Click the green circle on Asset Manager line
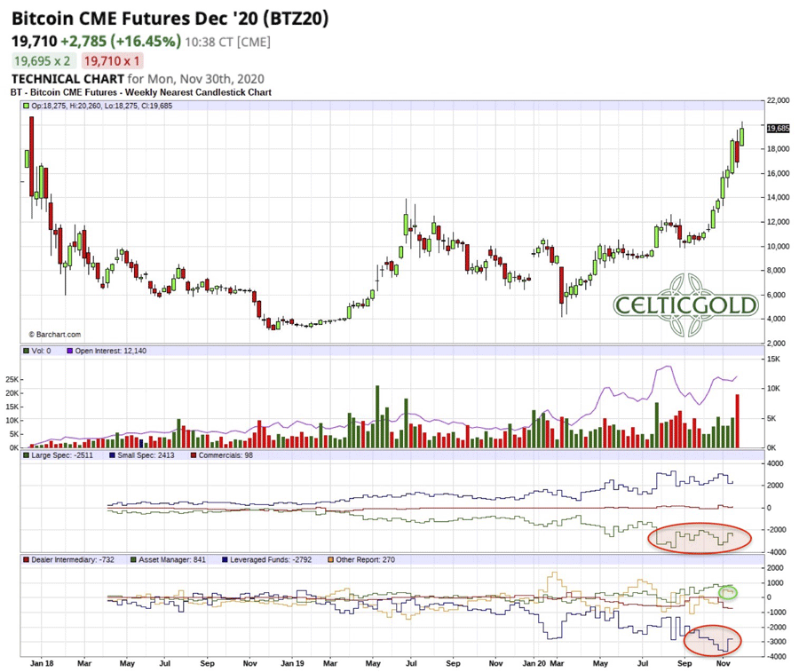This screenshot has width=799, height=672. 728,591
